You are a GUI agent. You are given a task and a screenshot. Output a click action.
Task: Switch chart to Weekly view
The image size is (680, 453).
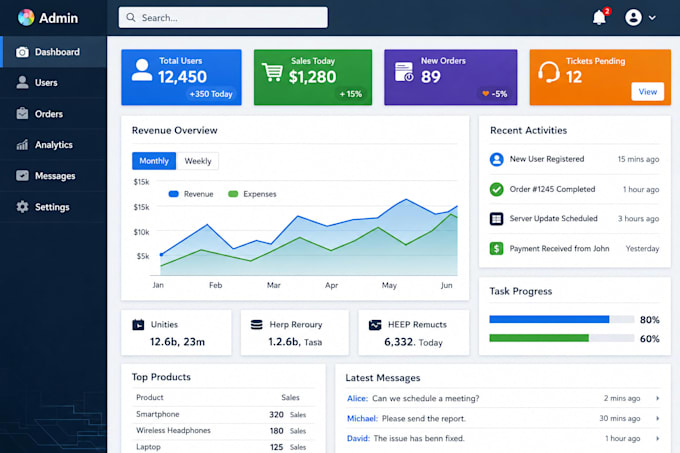[198, 161]
